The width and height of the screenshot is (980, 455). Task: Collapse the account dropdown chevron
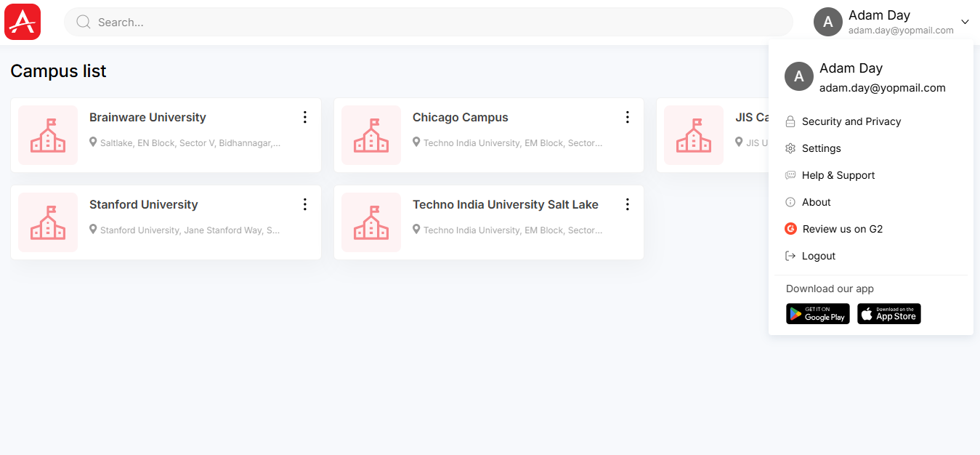pyautogui.click(x=965, y=22)
